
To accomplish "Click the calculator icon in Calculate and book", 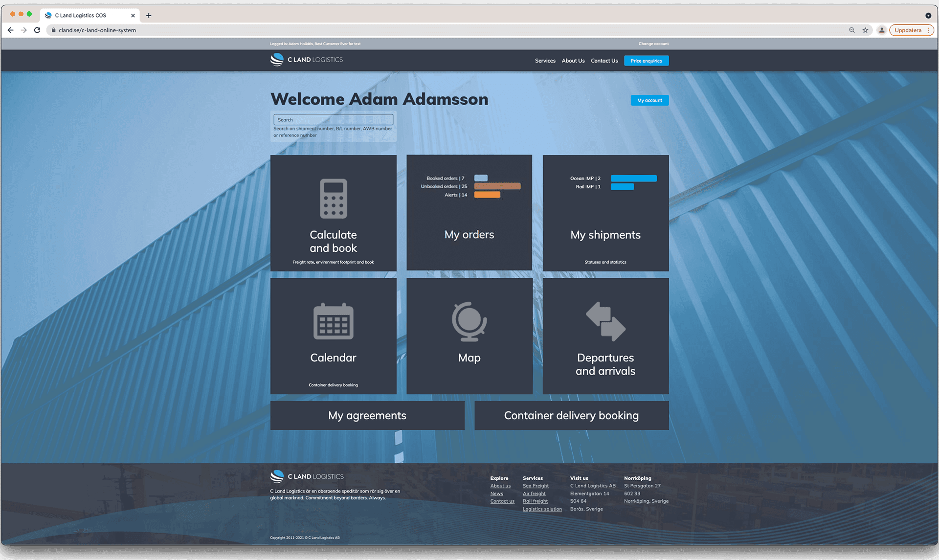I will tap(333, 199).
